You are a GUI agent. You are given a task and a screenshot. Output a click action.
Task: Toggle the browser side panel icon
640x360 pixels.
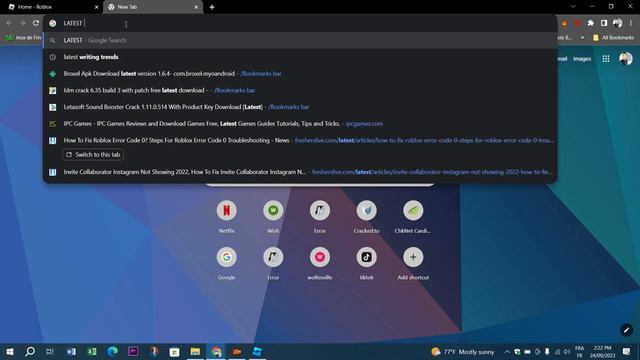tap(604, 23)
